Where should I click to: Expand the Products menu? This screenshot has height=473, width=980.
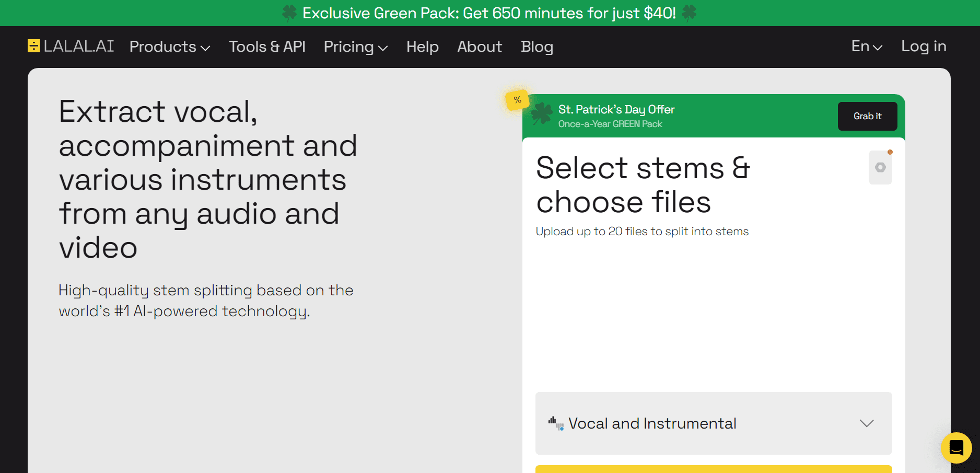pyautogui.click(x=169, y=47)
